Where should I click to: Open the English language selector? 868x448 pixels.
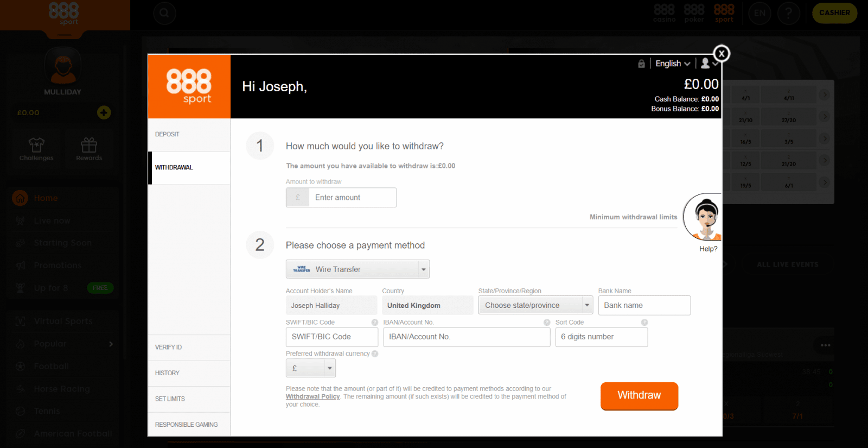[x=672, y=64]
